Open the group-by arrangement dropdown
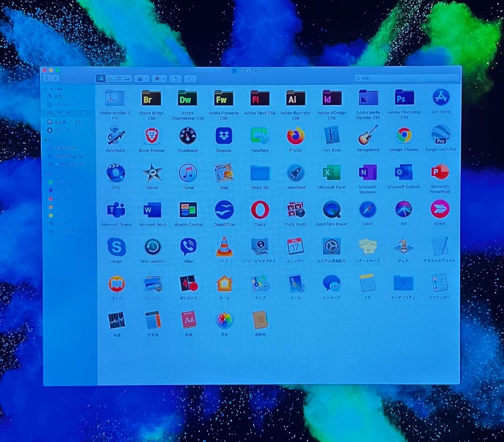Screen dimensions: 504x442 click(x=142, y=78)
